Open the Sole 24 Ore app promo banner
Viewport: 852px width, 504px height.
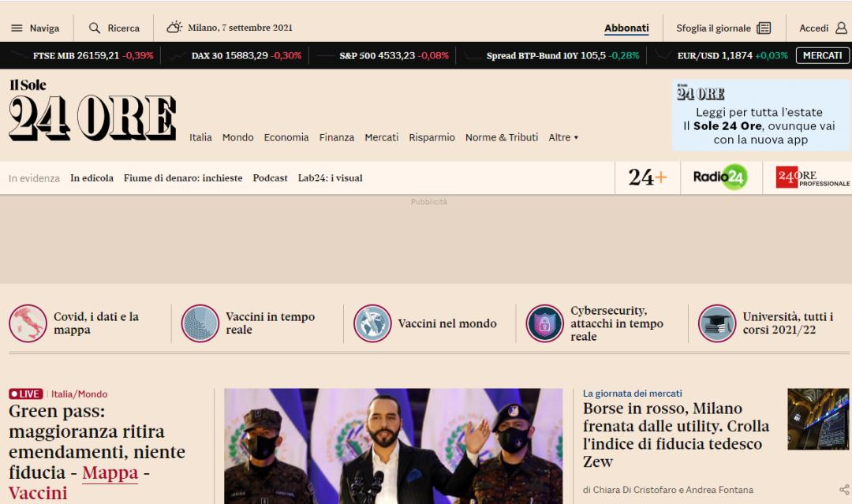760,115
